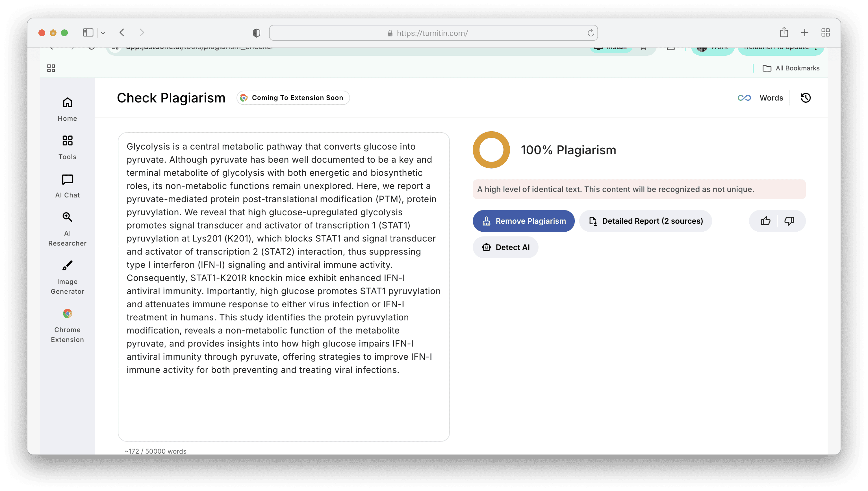Run Detect AI on the text
The image size is (868, 491).
(x=505, y=247)
